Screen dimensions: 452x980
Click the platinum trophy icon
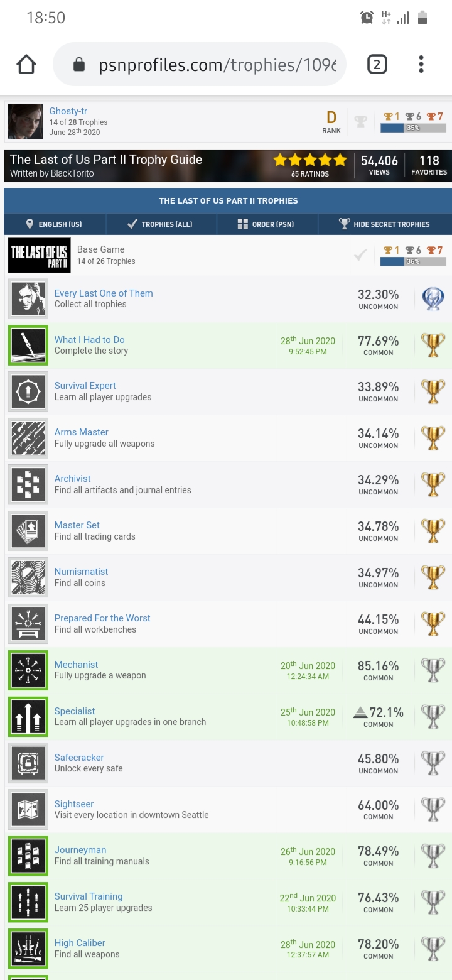point(433,299)
